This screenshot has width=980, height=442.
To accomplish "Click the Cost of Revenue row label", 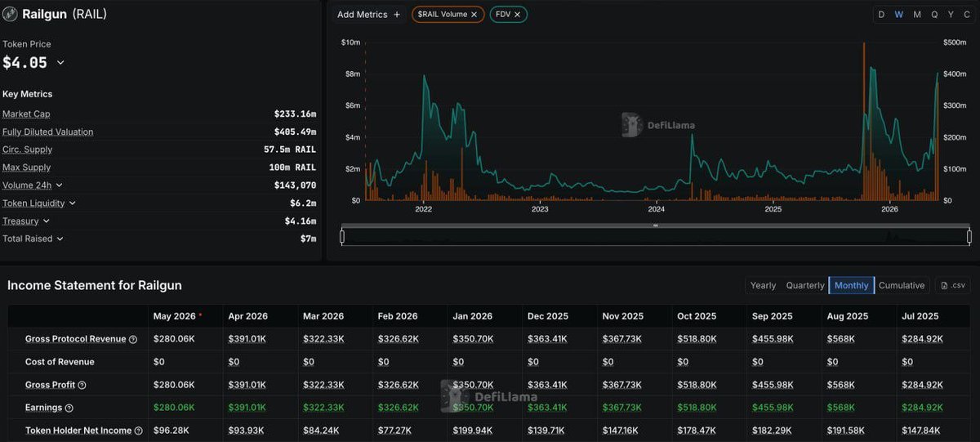I will click(60, 362).
